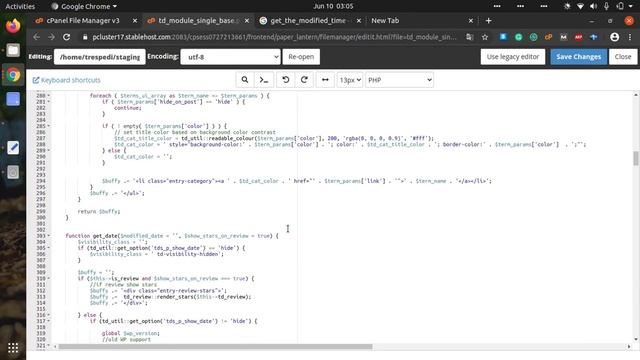Open the system menu arrow in top bar
This screenshot has width=640, height=360.
(x=632, y=6)
